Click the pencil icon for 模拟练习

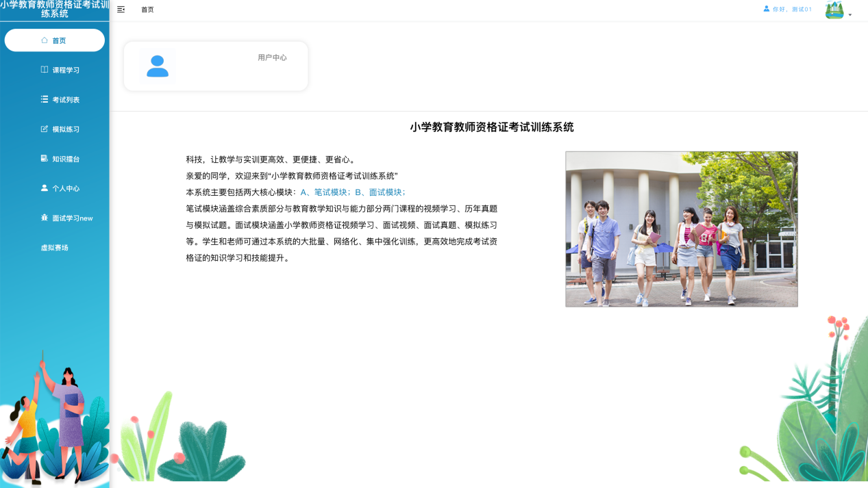click(45, 129)
